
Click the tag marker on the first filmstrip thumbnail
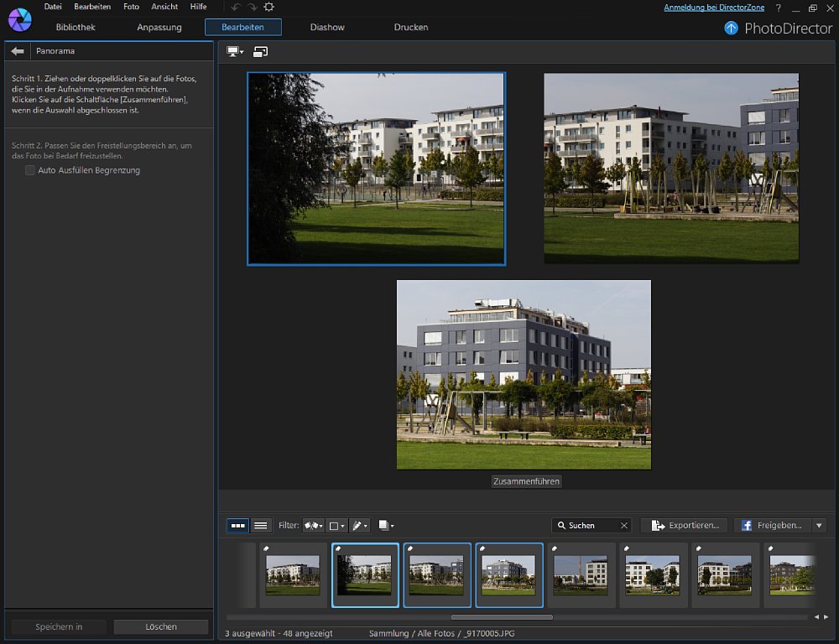266,548
